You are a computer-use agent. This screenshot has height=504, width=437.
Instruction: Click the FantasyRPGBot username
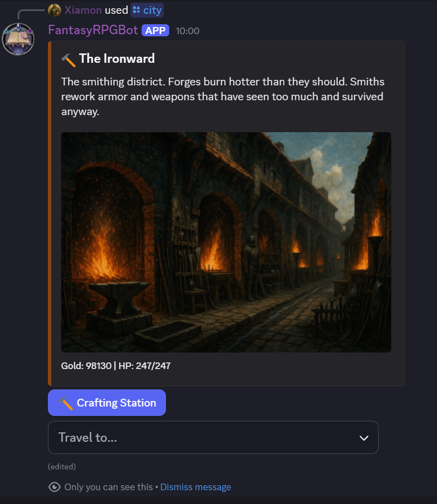[x=93, y=30]
